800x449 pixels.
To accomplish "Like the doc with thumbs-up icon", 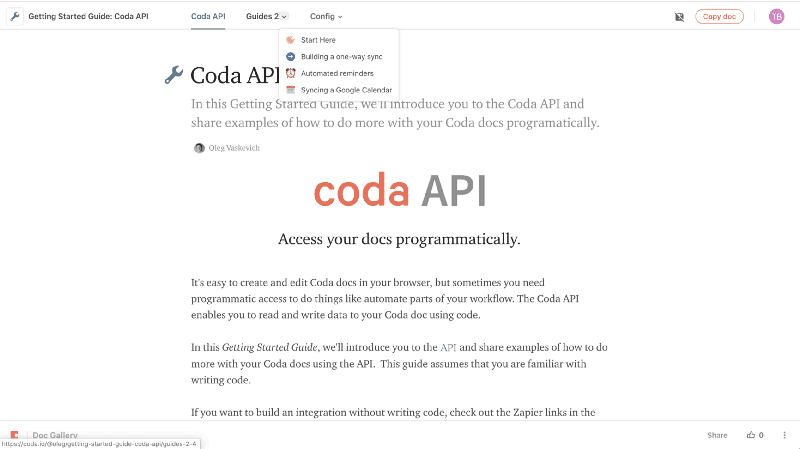I will tap(751, 435).
